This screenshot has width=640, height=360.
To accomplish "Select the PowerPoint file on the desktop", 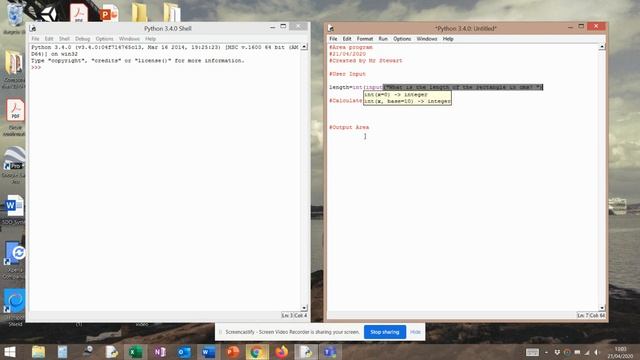I will point(109,13).
